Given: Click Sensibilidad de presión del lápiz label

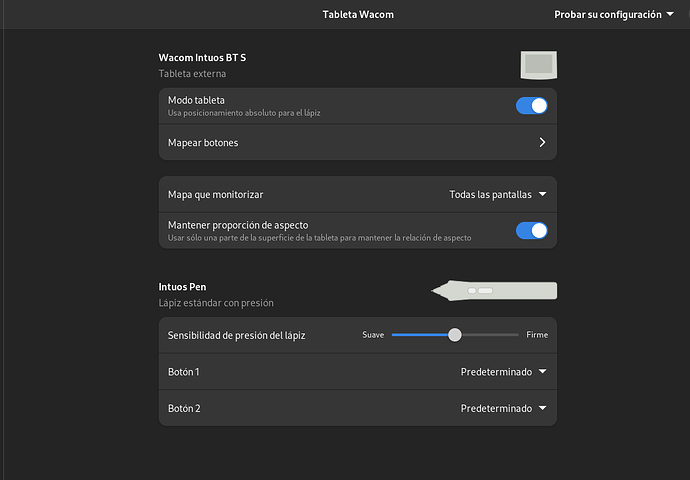Looking at the screenshot, I should [237, 335].
